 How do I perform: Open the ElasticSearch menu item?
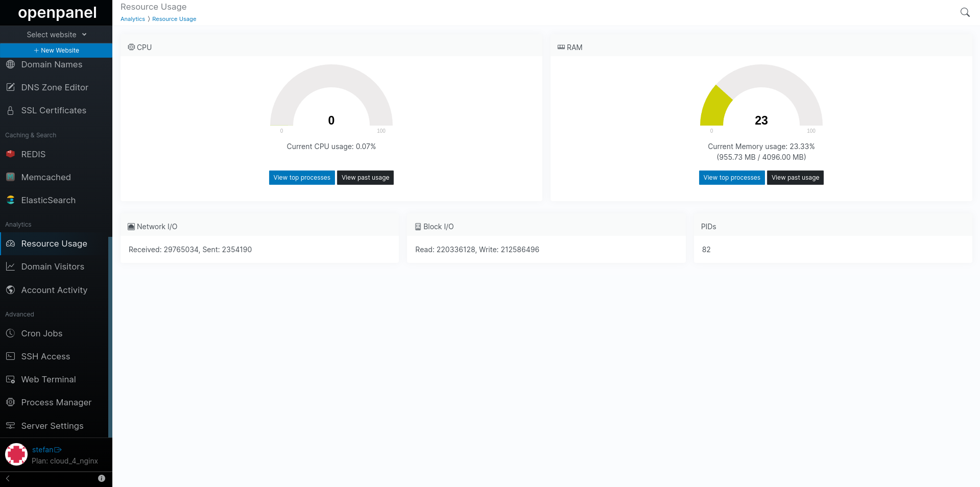54,200
